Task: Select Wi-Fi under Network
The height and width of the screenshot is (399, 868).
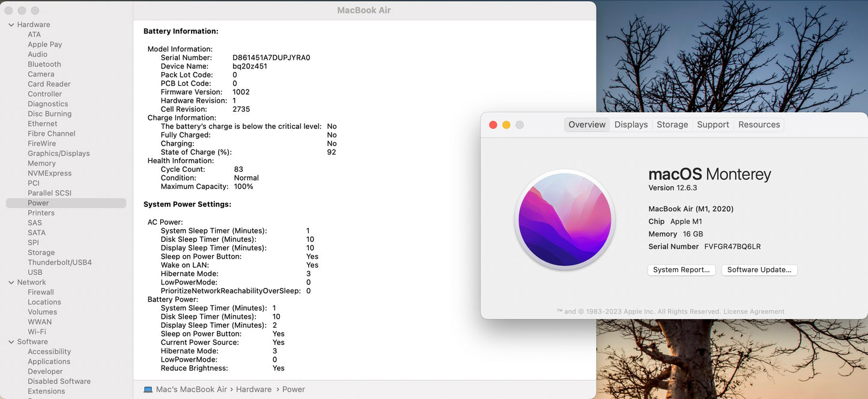Action: (x=37, y=332)
